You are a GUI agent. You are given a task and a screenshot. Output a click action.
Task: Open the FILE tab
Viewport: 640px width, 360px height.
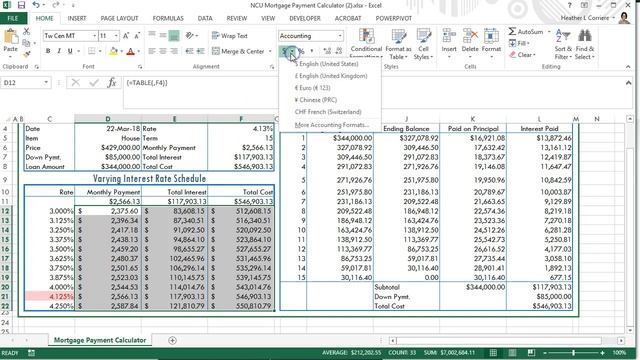(x=13, y=18)
